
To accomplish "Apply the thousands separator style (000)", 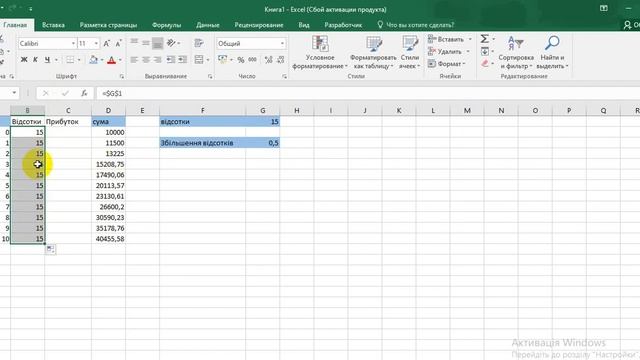I will click(x=253, y=60).
